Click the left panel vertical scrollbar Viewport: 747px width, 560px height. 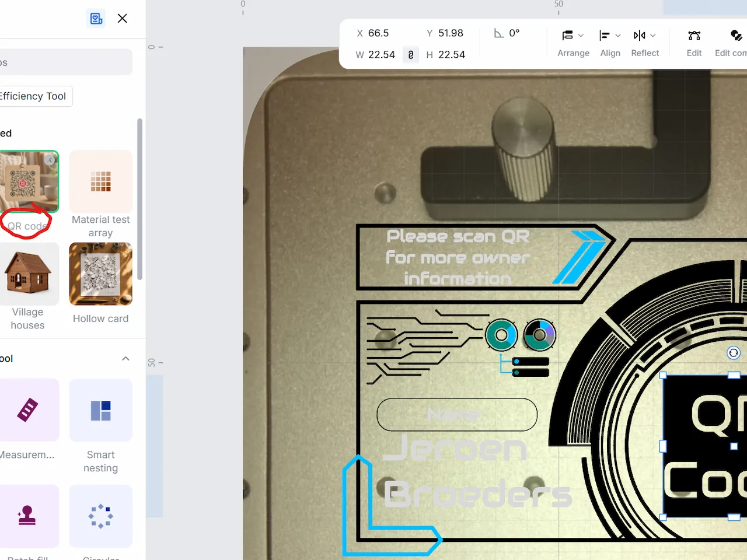point(139,199)
